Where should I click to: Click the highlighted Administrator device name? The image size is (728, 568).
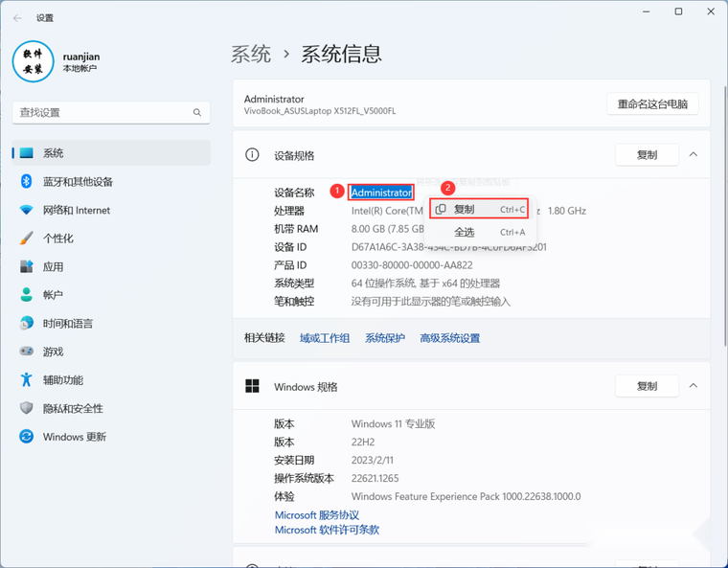tap(381, 193)
